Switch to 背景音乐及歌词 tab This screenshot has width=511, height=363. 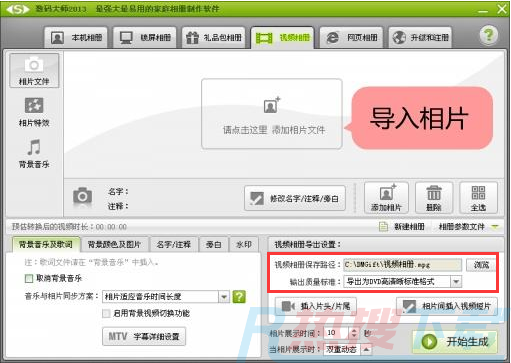pyautogui.click(x=46, y=244)
